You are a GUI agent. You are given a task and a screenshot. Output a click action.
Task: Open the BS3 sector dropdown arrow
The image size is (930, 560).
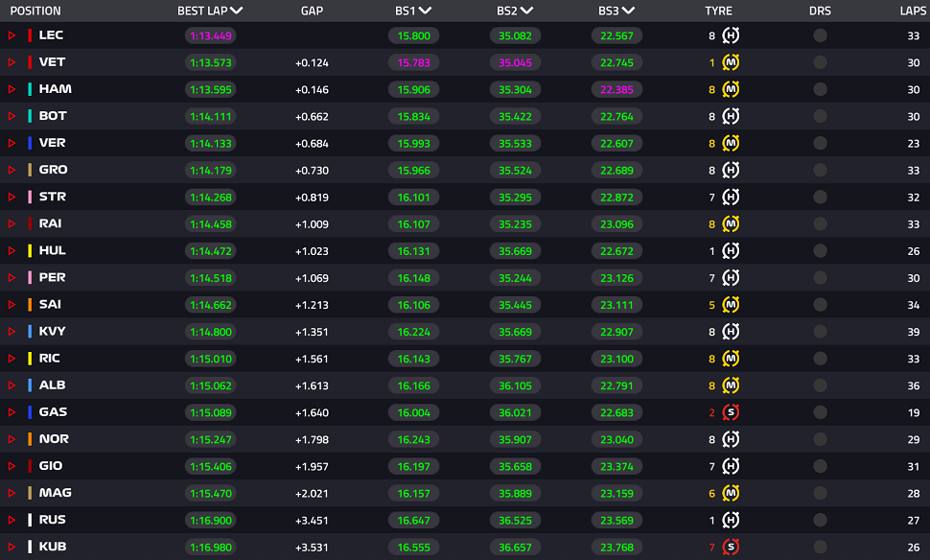628,11
